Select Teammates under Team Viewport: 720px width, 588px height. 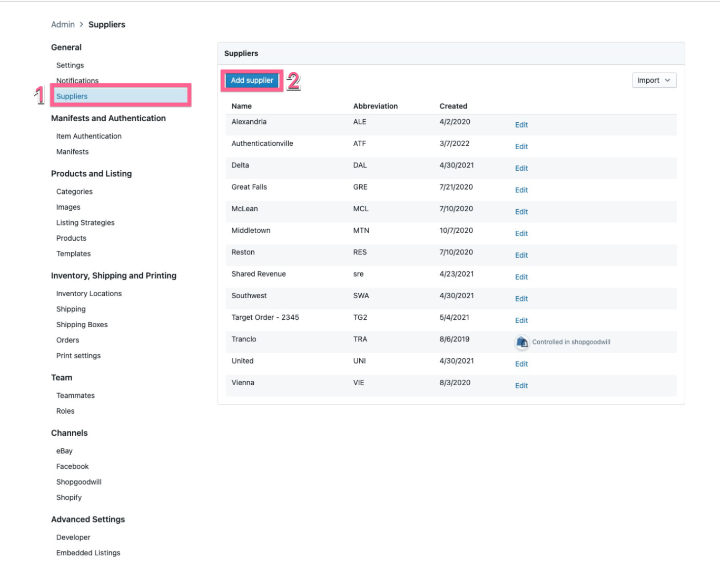75,396
